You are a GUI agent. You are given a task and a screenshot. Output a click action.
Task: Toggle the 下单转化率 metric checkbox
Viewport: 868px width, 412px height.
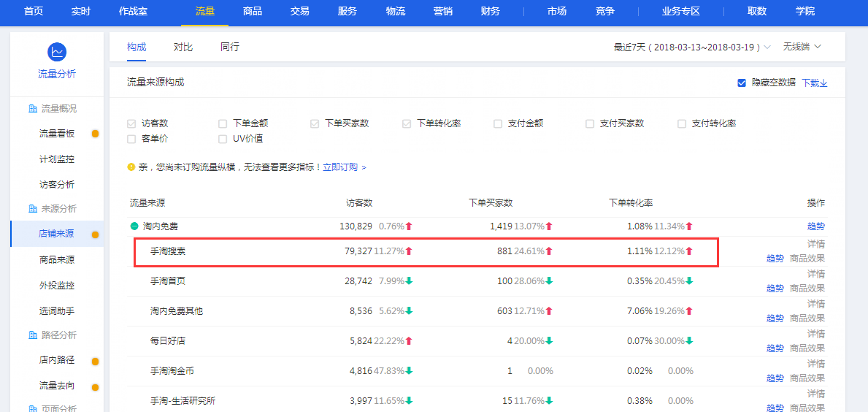click(x=407, y=123)
